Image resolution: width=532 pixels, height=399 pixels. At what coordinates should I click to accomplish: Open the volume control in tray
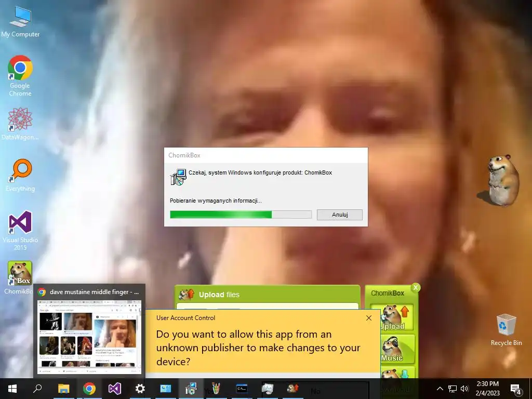[x=464, y=389]
